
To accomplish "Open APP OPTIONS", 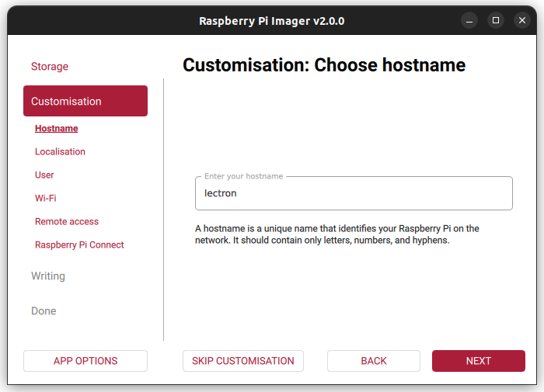I will [x=85, y=361].
